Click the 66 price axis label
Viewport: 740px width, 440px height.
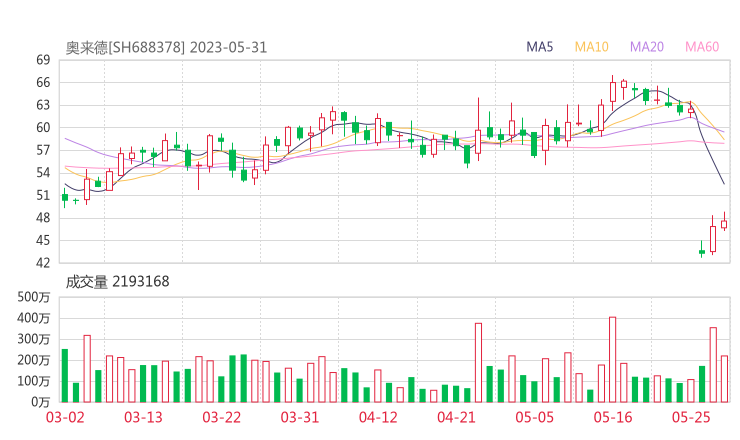point(43,83)
